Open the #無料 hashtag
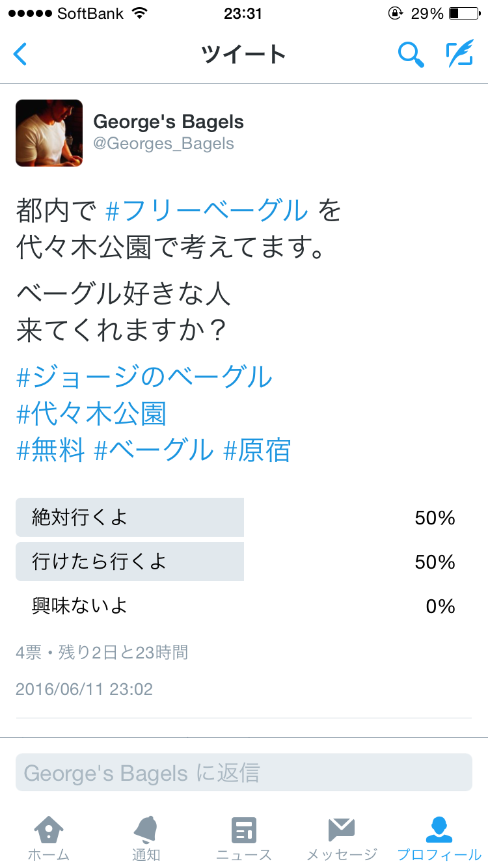Image resolution: width=488 pixels, height=868 pixels. (x=51, y=450)
